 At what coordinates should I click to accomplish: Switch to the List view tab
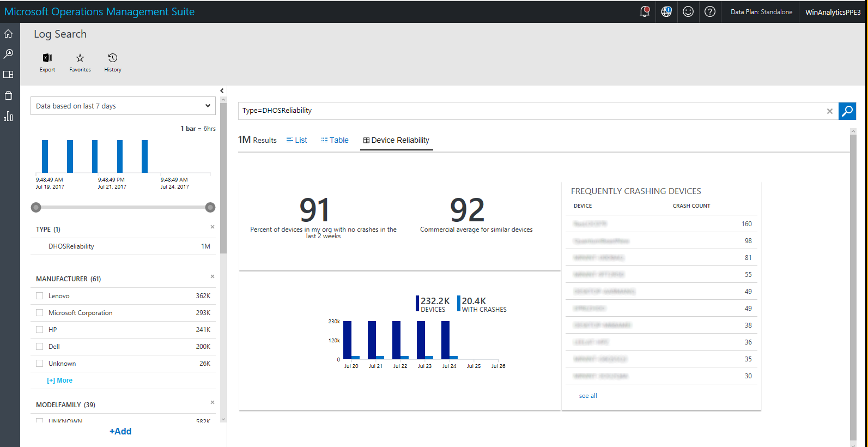click(297, 140)
